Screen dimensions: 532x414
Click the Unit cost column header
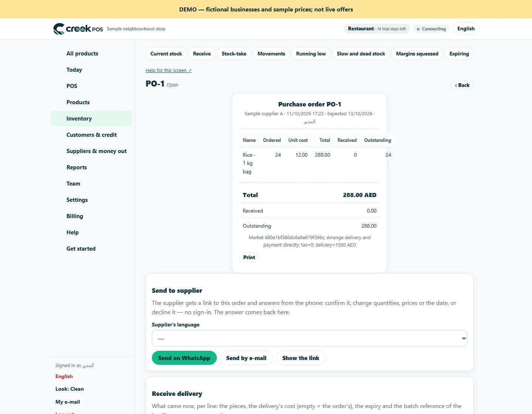pyautogui.click(x=298, y=140)
